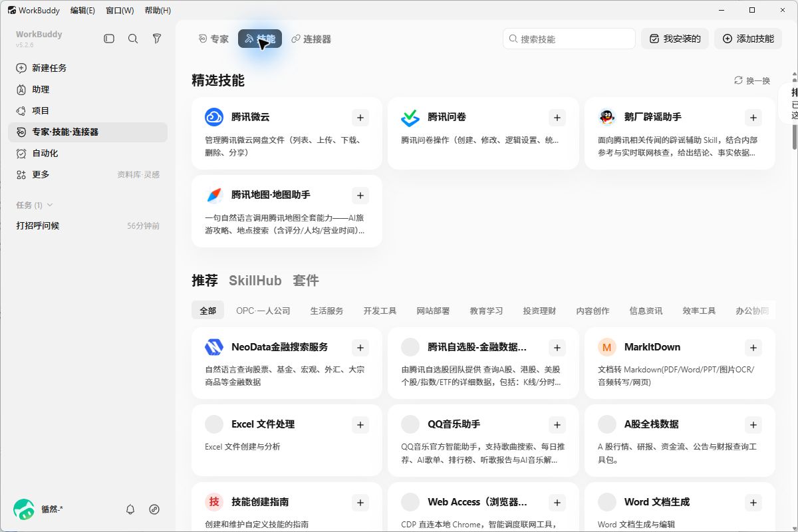Click the MarkItDown M logo
This screenshot has height=532, width=798.
click(606, 346)
